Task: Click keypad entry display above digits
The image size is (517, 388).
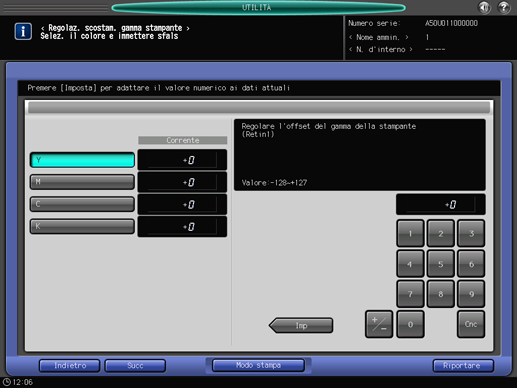Action: [441, 204]
